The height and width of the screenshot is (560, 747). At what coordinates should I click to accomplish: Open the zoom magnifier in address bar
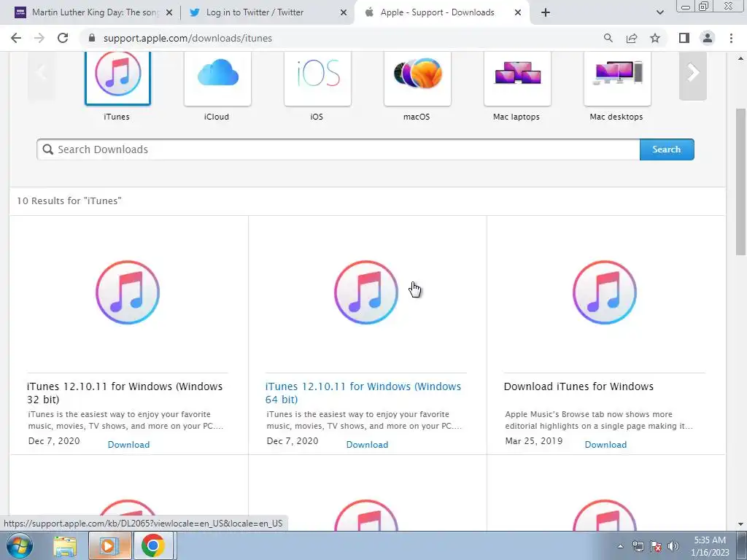[608, 38]
